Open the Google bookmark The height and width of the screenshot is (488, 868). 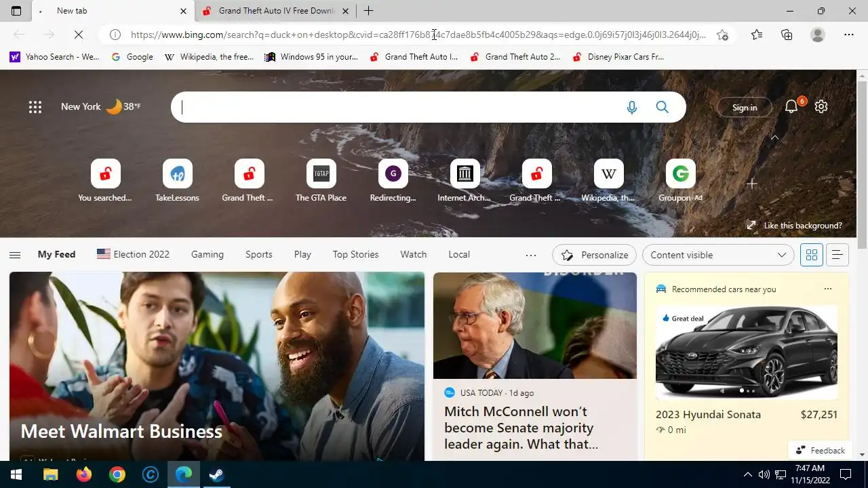coord(132,57)
